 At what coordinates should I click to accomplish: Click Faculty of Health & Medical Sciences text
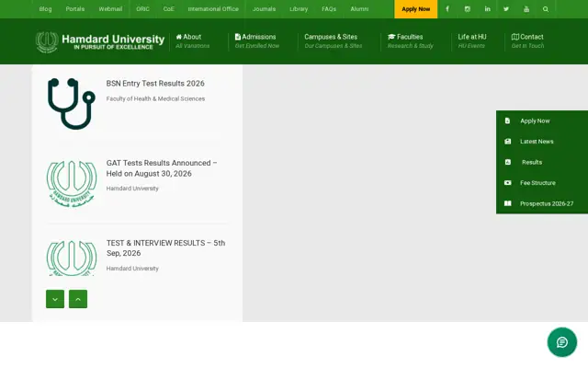point(155,98)
